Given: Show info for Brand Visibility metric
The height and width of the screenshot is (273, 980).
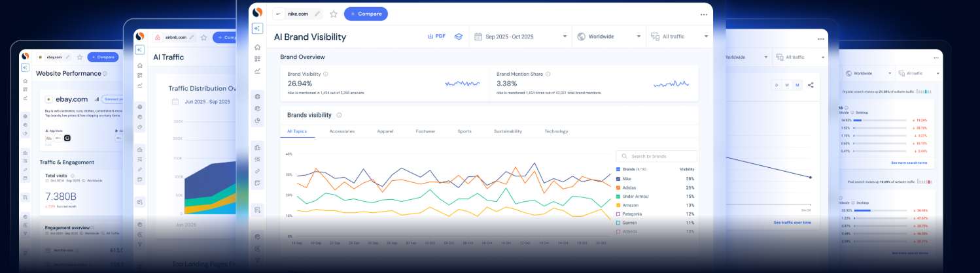Looking at the screenshot, I should click(x=326, y=74).
